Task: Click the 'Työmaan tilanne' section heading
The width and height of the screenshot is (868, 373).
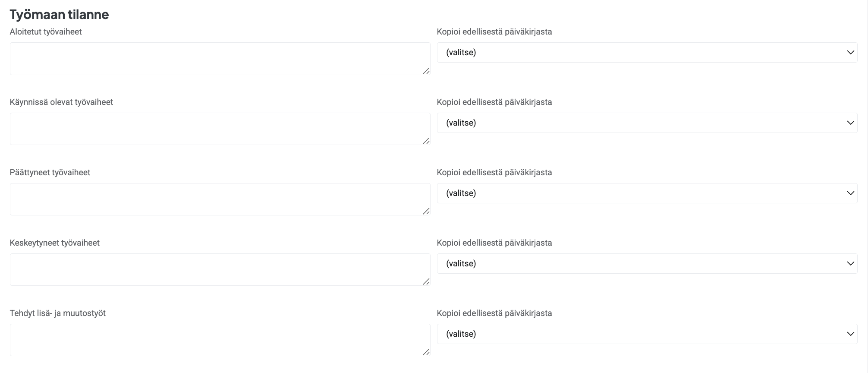Action: pos(59,15)
